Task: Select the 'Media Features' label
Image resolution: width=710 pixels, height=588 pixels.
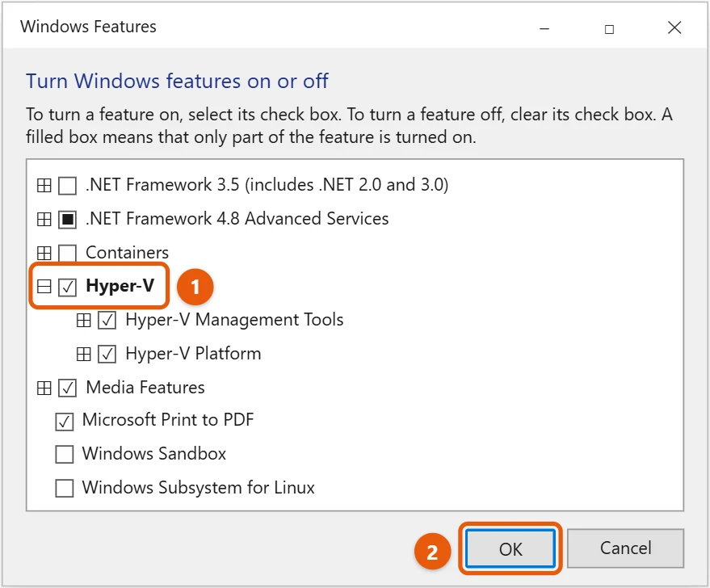Action: point(145,388)
